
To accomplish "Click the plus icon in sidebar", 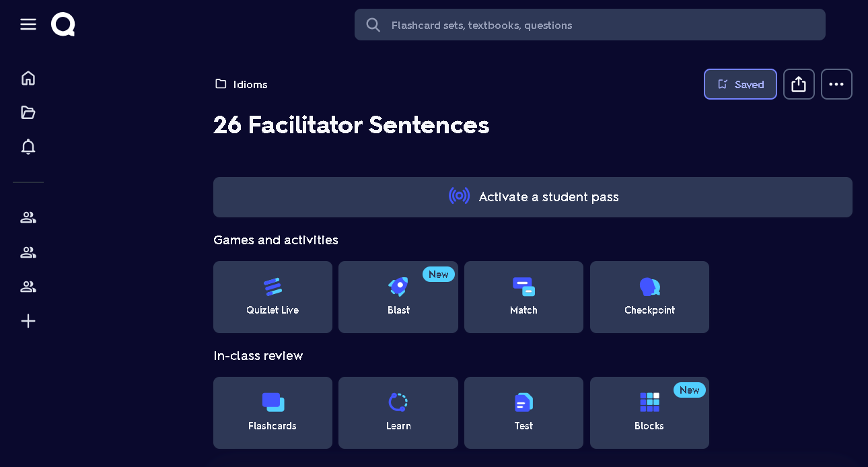I will [x=28, y=321].
